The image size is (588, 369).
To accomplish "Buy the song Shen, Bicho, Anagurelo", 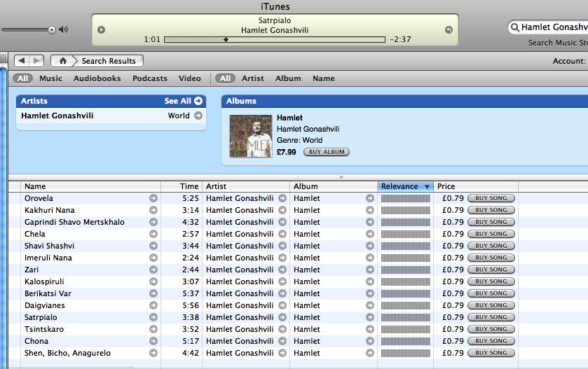I will click(x=491, y=353).
